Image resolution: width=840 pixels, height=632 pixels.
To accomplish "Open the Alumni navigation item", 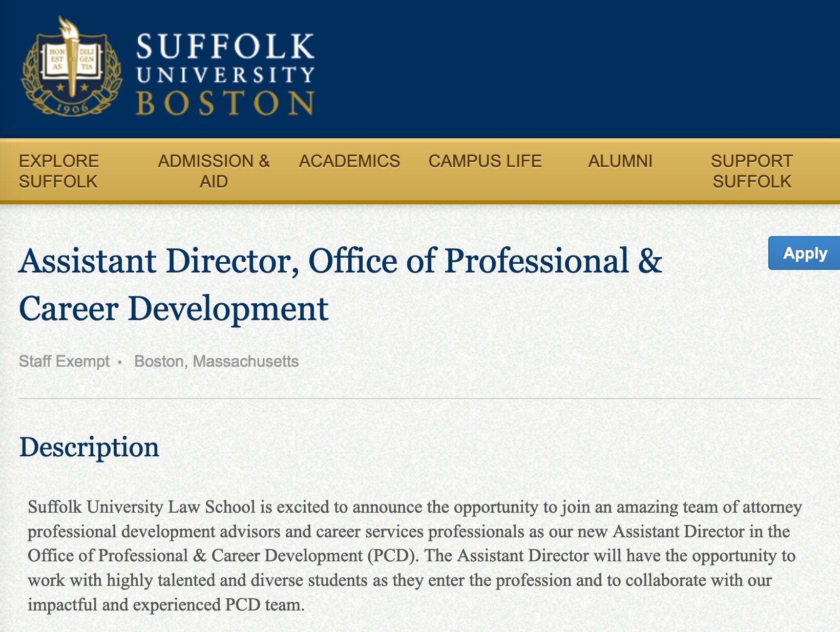I will (x=620, y=161).
